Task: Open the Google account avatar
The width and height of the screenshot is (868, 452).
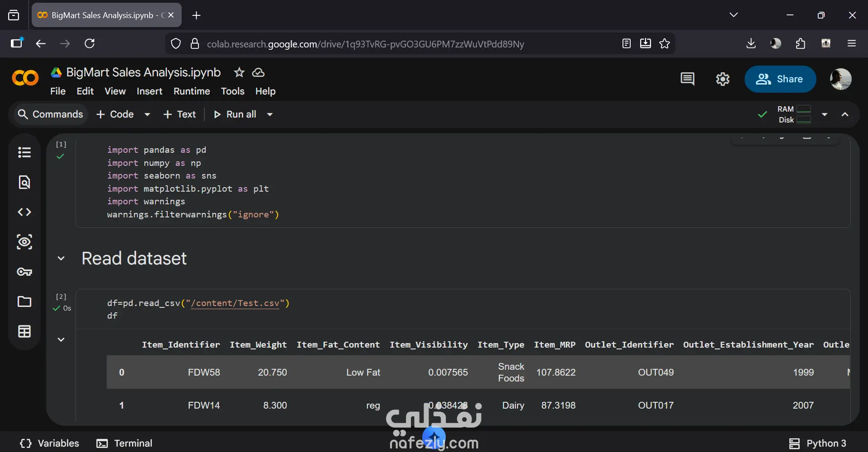Action: tap(840, 79)
